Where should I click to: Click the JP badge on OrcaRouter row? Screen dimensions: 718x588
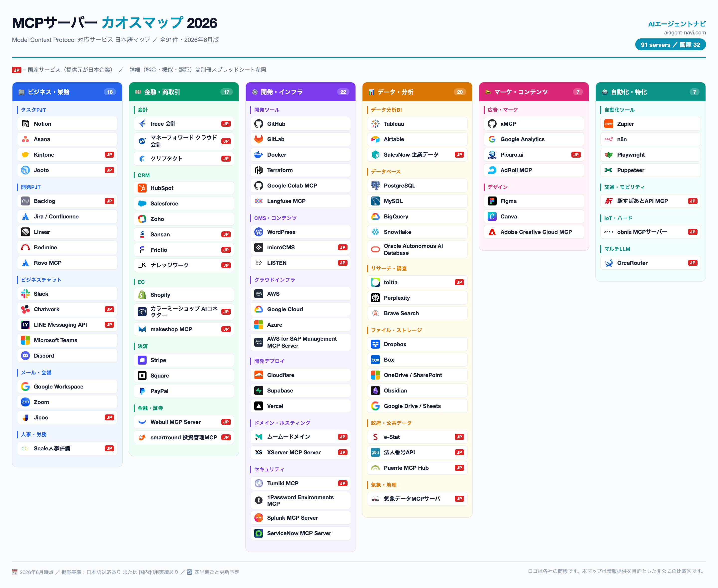pos(693,263)
